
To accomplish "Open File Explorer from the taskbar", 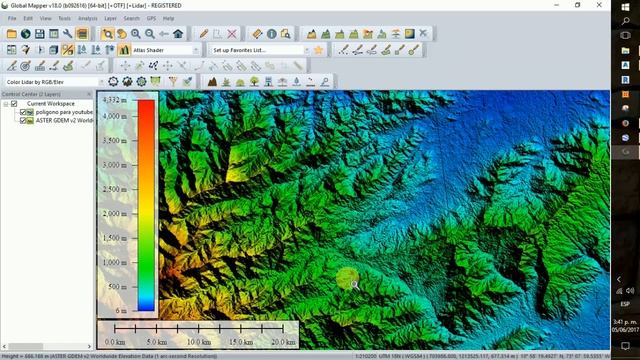I will 625,50.
